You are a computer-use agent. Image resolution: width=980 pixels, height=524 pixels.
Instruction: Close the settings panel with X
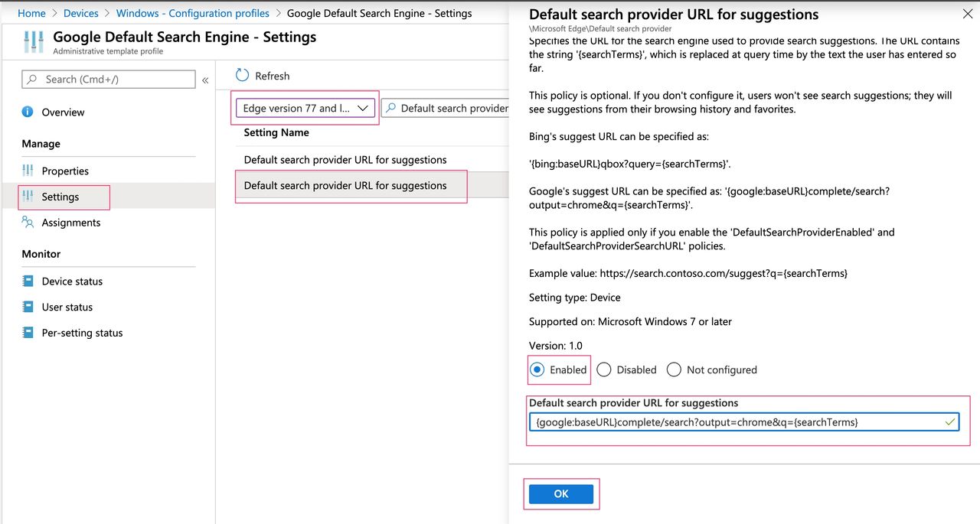[968, 14]
